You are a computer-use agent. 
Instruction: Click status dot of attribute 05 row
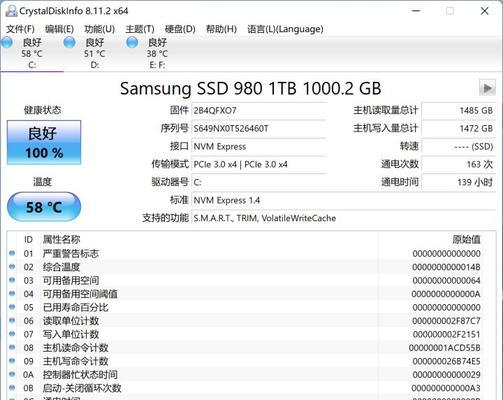click(x=12, y=307)
